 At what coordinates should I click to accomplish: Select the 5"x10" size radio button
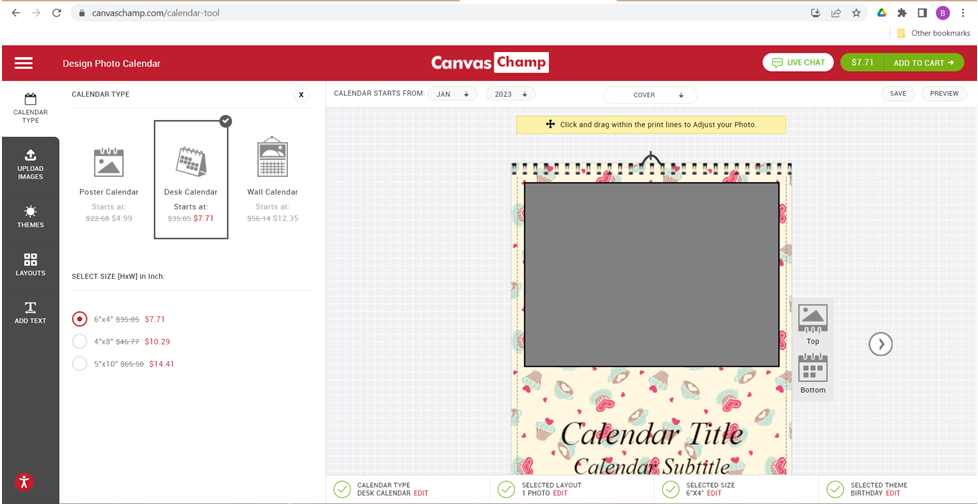(x=79, y=364)
